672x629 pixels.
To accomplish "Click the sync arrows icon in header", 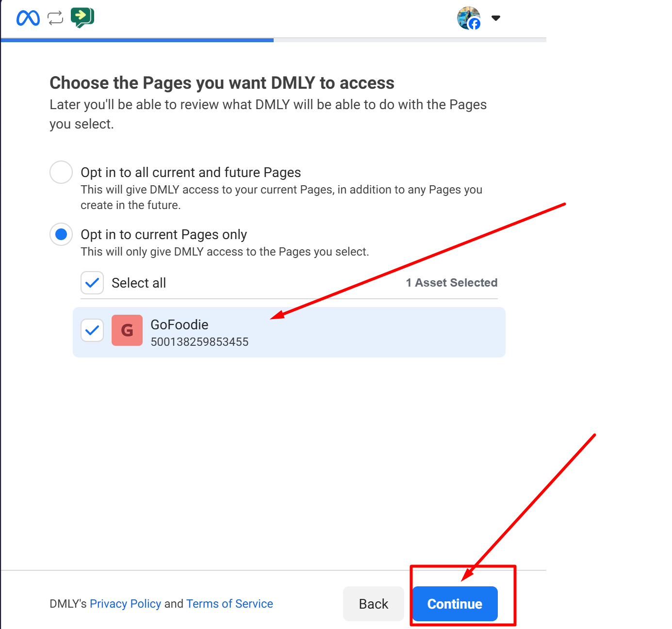I will pos(55,18).
